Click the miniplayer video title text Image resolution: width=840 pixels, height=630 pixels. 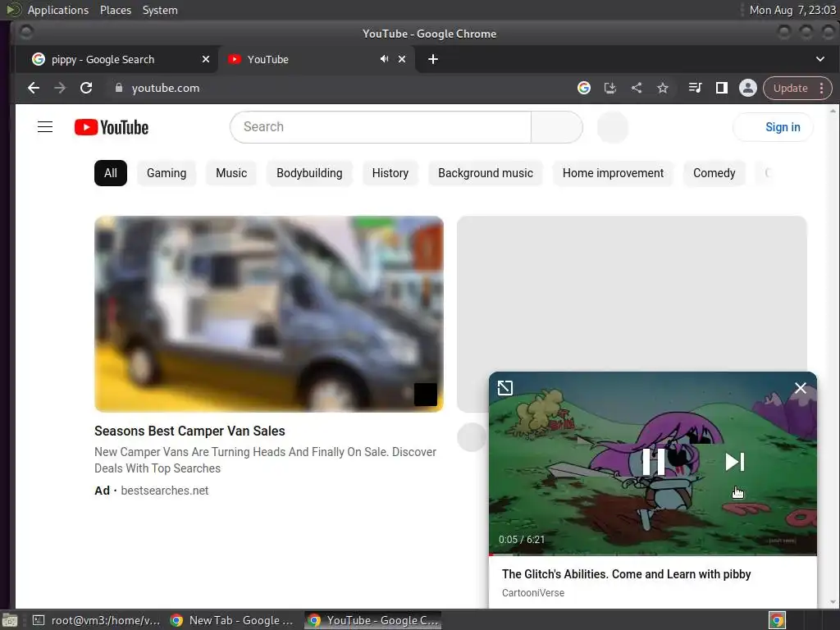coord(626,573)
